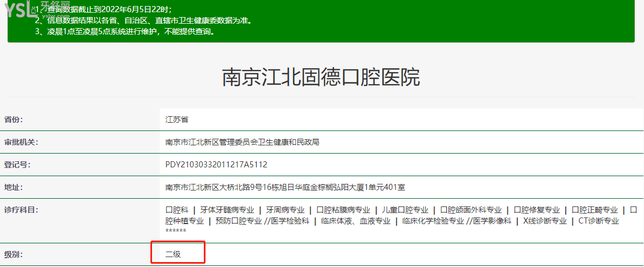Click the province value 江苏省
The image size is (644, 267).
pos(177,120)
